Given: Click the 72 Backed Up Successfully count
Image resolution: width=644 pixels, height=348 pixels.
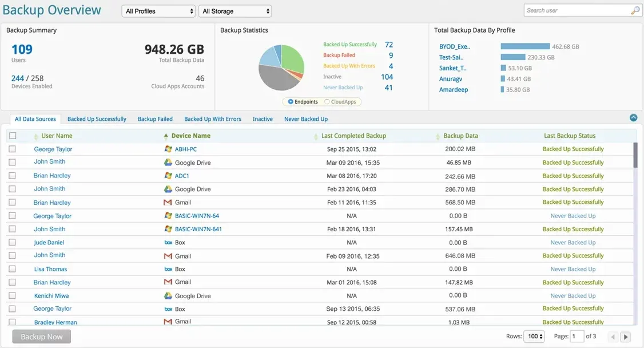Looking at the screenshot, I should coord(388,45).
